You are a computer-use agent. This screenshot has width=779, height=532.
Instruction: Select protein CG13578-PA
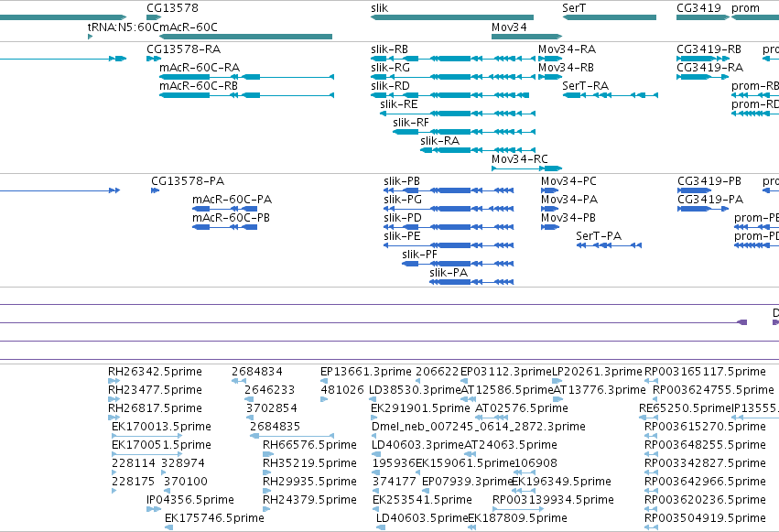point(155,190)
